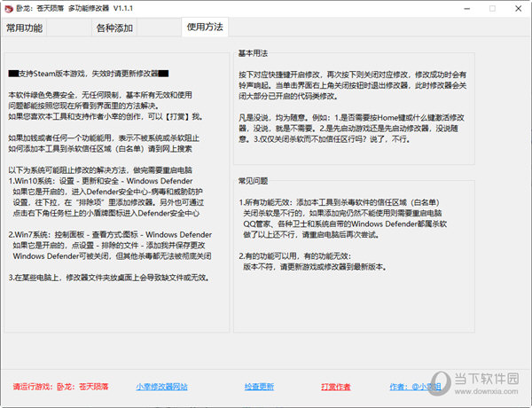Click the line starting 按下对应快捷键开启修改

pyautogui.click(x=352, y=75)
